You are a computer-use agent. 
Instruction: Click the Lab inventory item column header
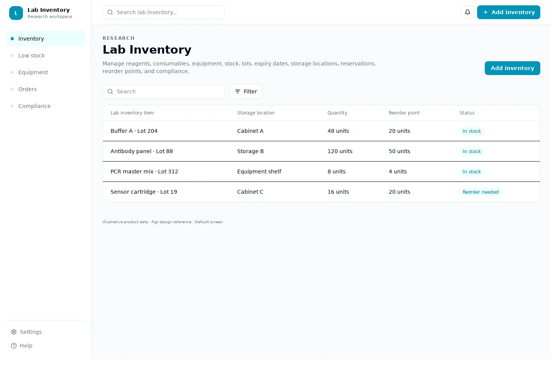point(132,113)
